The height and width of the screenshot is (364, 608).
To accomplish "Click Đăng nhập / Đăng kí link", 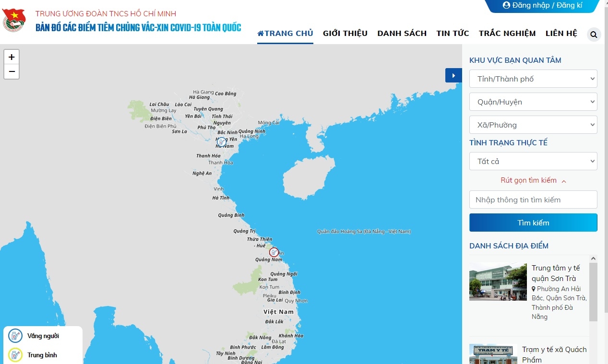I will tap(542, 5).
